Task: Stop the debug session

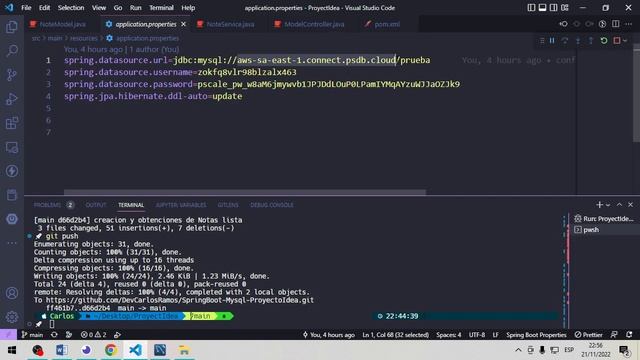Action: tap(617, 40)
